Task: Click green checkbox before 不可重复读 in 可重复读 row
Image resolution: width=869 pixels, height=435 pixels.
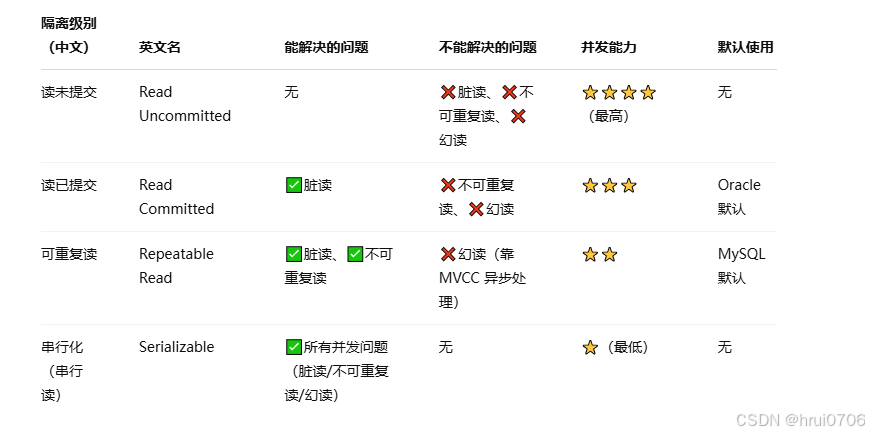Action: (355, 254)
